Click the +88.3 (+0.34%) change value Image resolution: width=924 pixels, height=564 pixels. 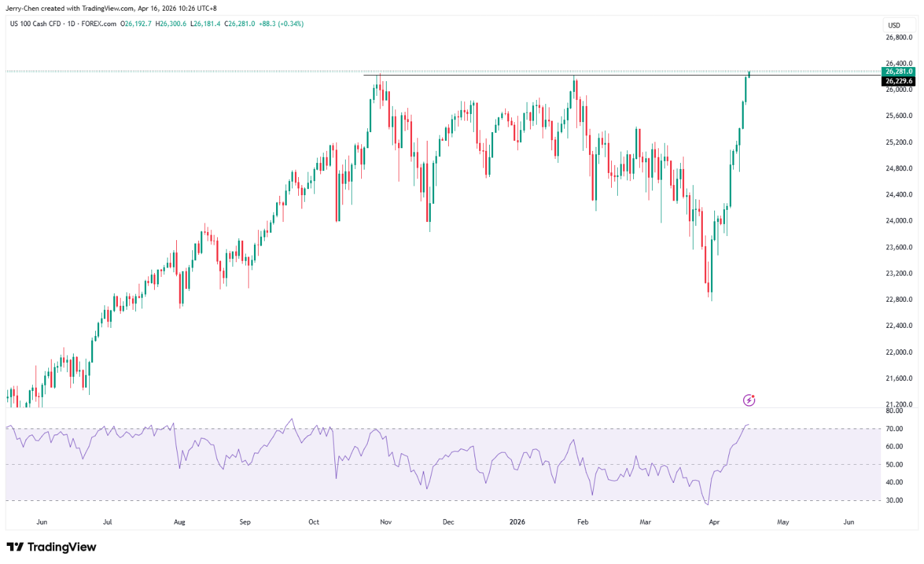tap(281, 24)
